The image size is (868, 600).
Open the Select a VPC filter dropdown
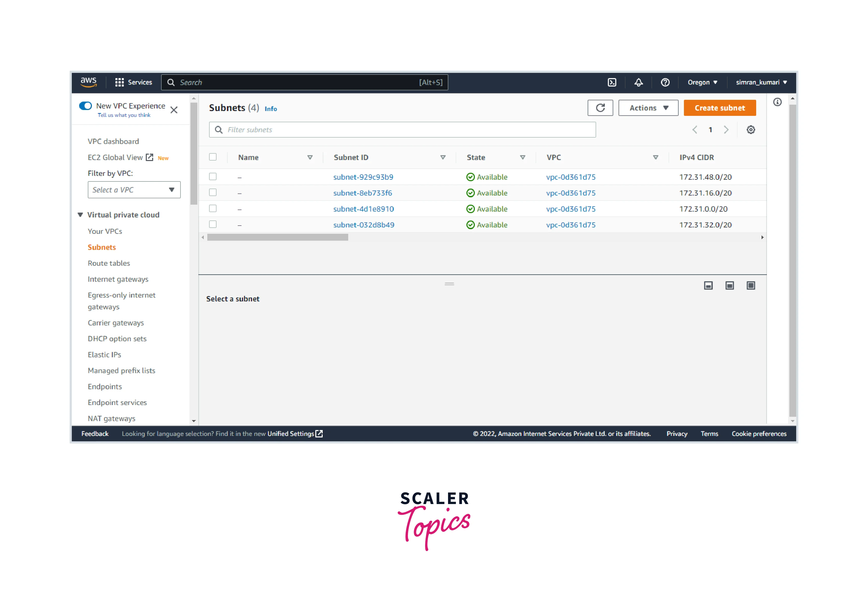coord(134,190)
